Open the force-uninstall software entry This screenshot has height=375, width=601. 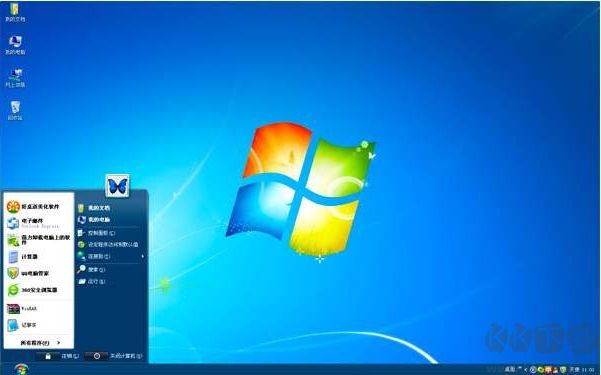tap(39, 240)
